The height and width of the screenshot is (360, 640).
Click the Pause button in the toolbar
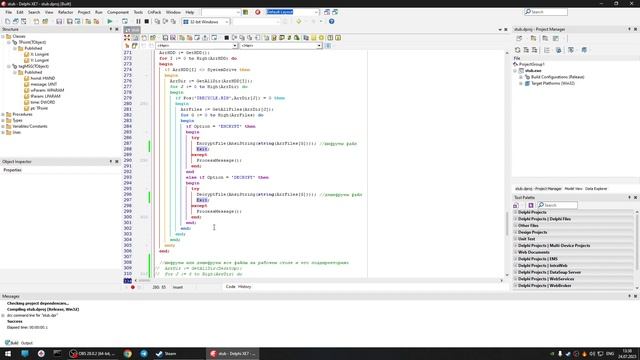pos(138,21)
